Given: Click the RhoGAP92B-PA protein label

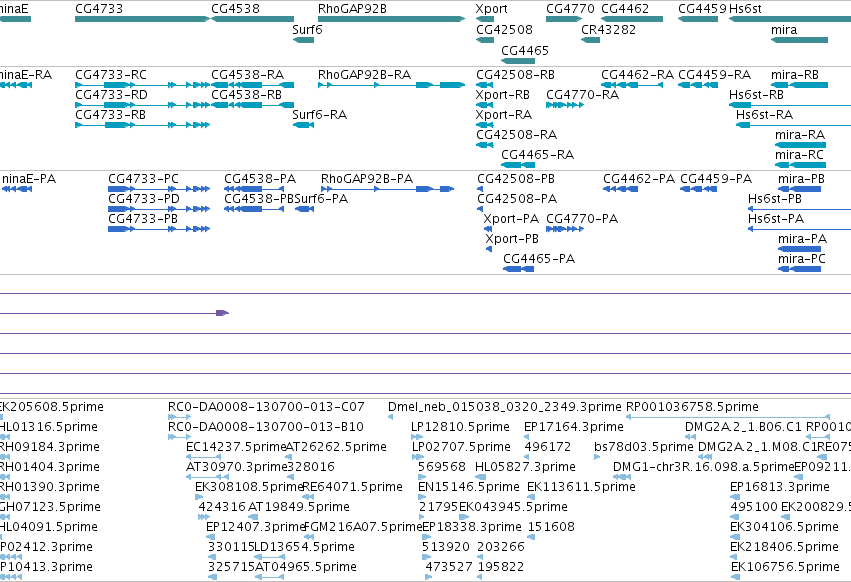Looking at the screenshot, I should pyautogui.click(x=367, y=179).
